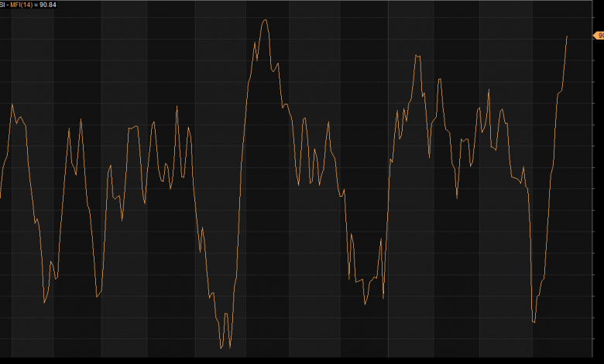Click the first deep trough on the left side
Image resolution: width=604 pixels, height=364 pixels.
point(44,302)
